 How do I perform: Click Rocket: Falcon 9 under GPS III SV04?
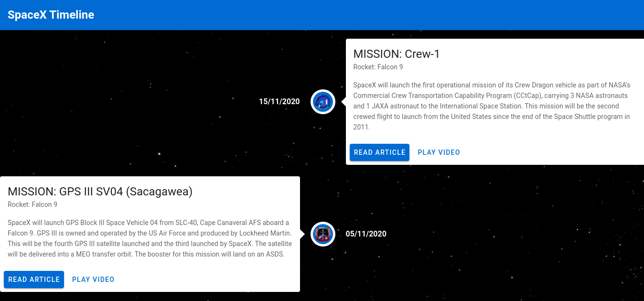point(32,204)
